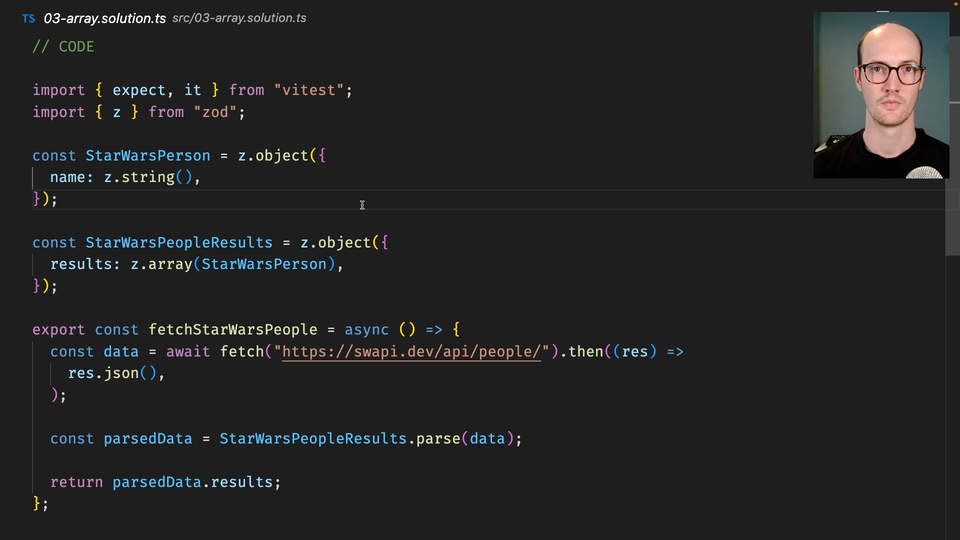Click the webcam video overlay of the presenter
Image resolution: width=960 pixels, height=540 pixels.
pos(880,95)
